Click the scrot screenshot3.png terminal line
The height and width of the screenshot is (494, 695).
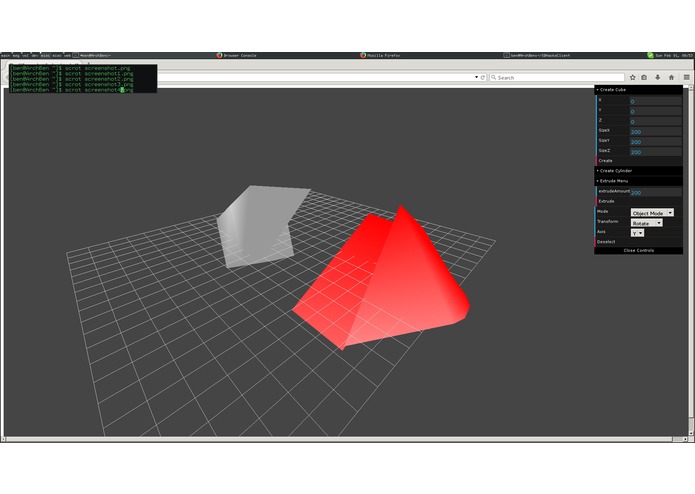pyautogui.click(x=73, y=84)
